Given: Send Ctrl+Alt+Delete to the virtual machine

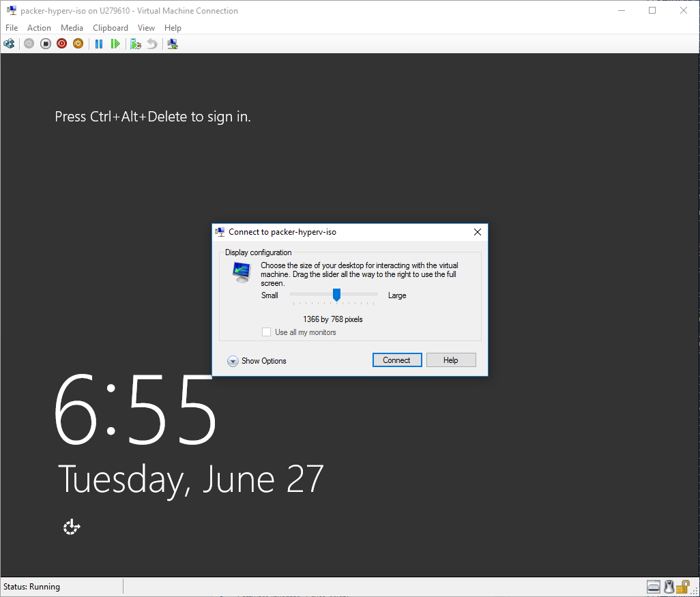Looking at the screenshot, I should click(10, 43).
